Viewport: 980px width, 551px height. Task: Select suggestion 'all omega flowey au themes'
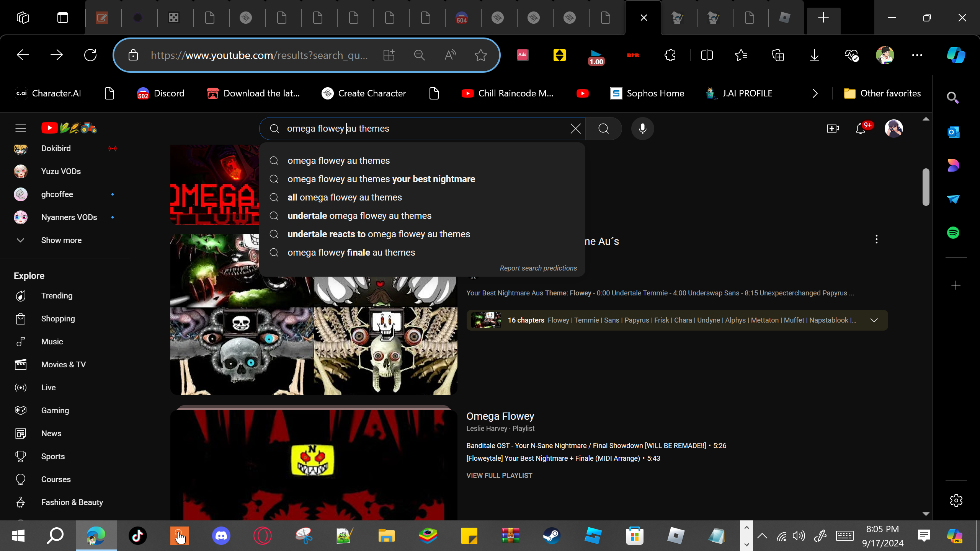tap(345, 197)
